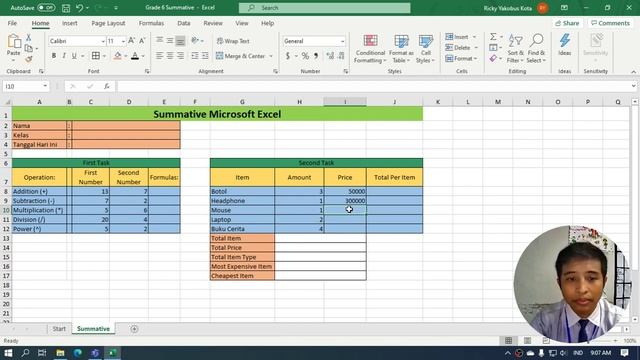640x360 pixels.
Task: Apply Bold formatting
Action: pyautogui.click(x=53, y=56)
